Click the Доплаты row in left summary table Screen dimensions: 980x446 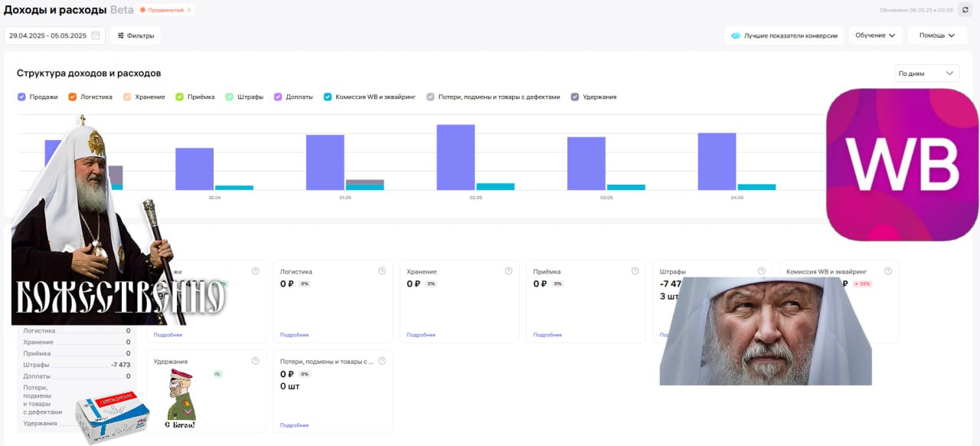point(77,376)
